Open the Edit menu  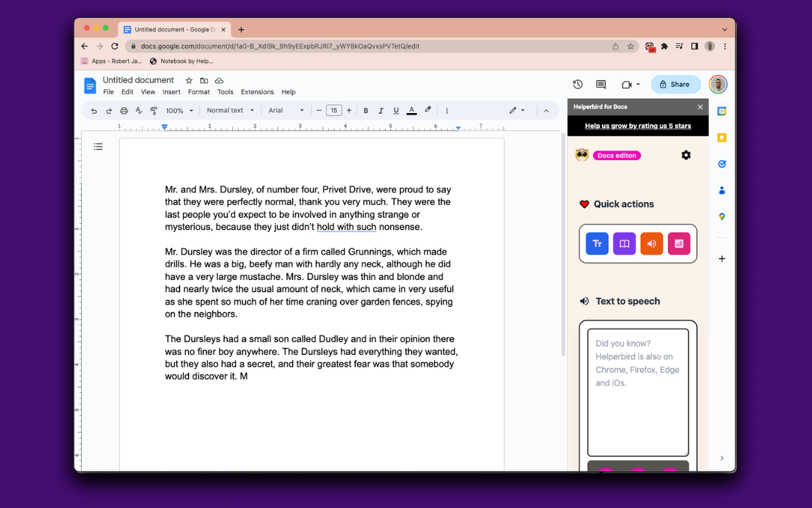(128, 92)
